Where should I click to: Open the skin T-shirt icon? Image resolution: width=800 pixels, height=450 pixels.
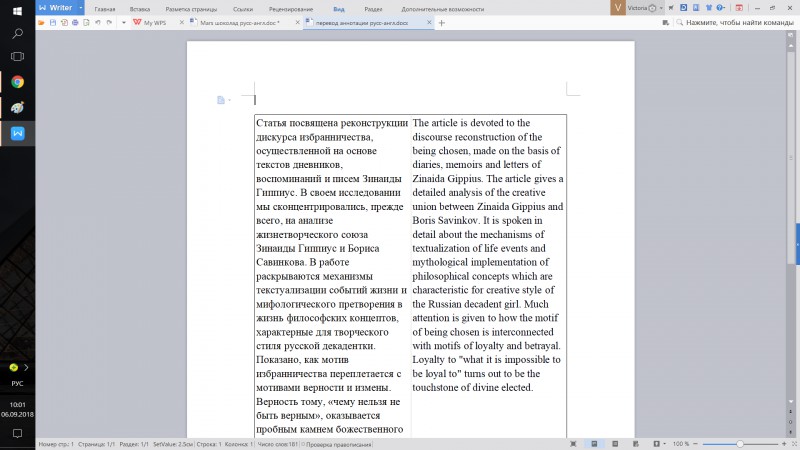pyautogui.click(x=709, y=8)
